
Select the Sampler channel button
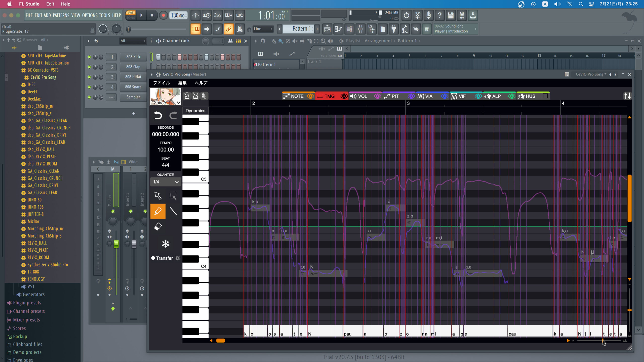[133, 97]
